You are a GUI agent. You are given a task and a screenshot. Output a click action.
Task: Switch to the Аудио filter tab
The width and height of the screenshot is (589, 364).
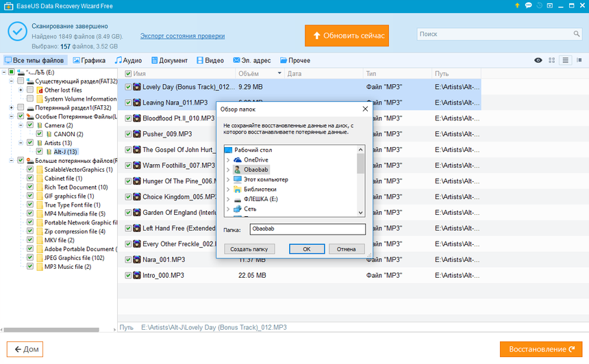[x=128, y=60]
